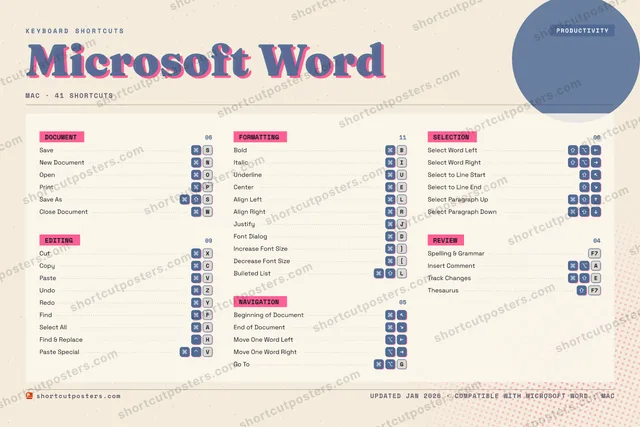Click the B key in the Bold row
640x427 pixels.
(402, 150)
